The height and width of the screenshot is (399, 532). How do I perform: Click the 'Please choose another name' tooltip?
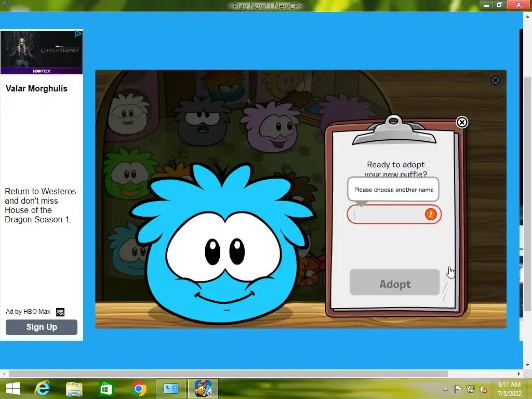[x=393, y=190]
